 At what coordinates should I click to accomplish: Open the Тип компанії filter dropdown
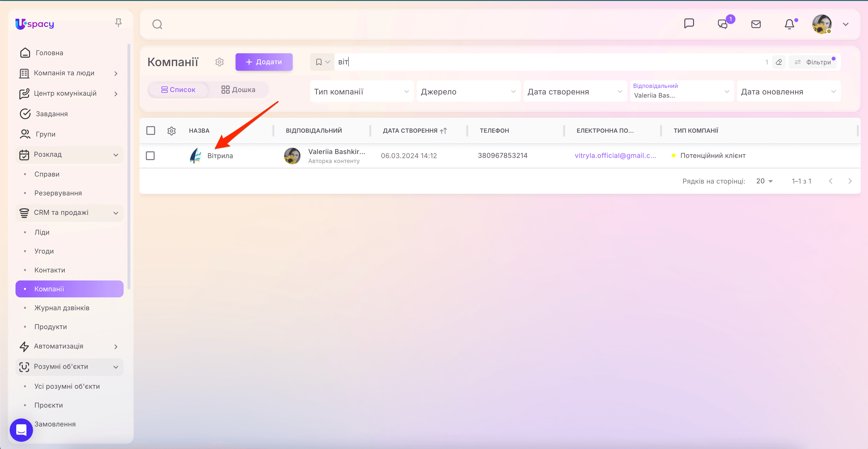click(361, 92)
